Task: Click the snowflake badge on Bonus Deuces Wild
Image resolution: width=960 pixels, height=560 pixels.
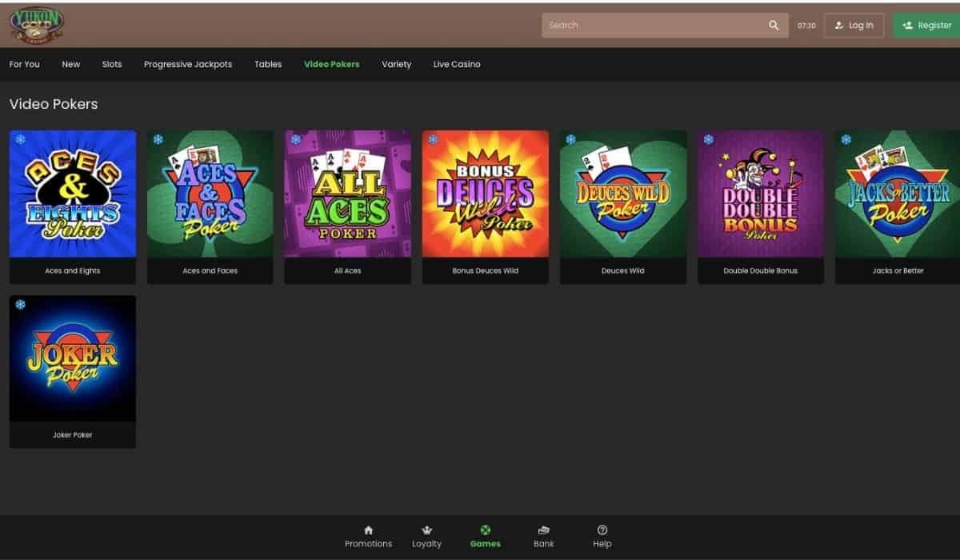Action: [434, 140]
